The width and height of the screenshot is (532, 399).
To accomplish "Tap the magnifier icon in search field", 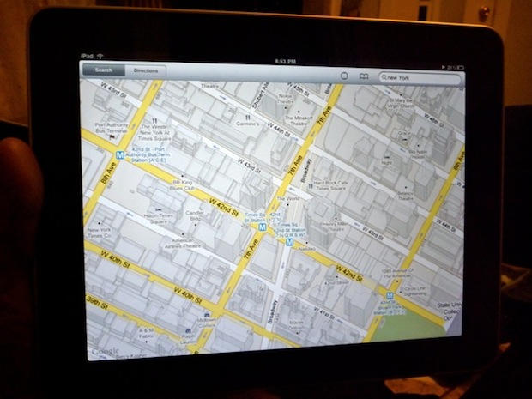I will click(x=385, y=77).
